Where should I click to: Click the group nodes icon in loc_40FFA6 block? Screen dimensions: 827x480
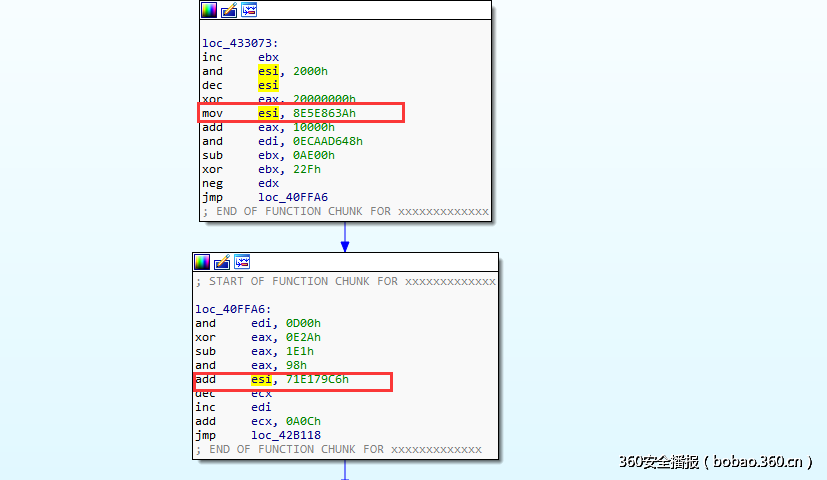click(x=242, y=262)
